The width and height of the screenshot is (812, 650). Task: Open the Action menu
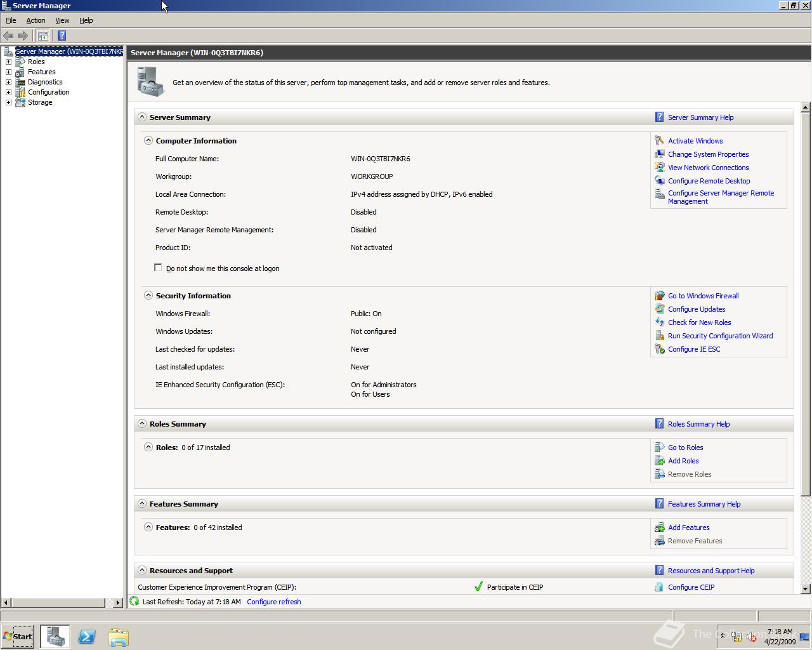[36, 20]
